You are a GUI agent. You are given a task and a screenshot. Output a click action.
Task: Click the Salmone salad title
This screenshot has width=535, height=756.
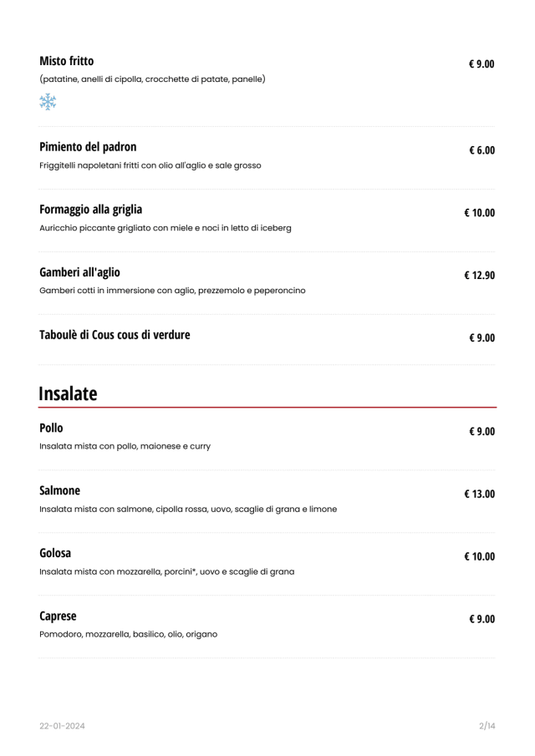tap(59, 490)
